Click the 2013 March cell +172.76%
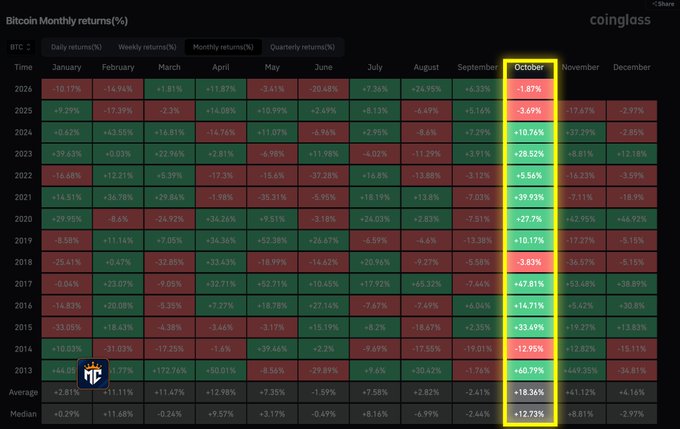 [x=169, y=371]
